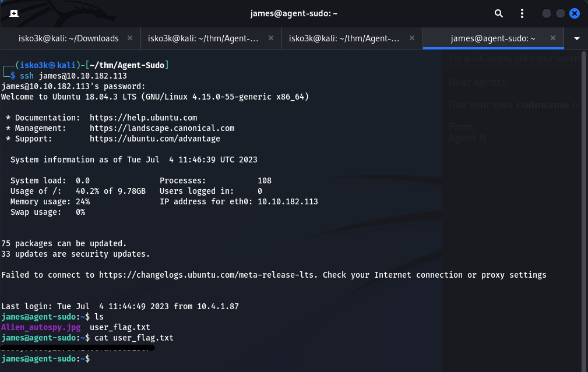Click the search magnifier icon in the title bar

pos(498,13)
